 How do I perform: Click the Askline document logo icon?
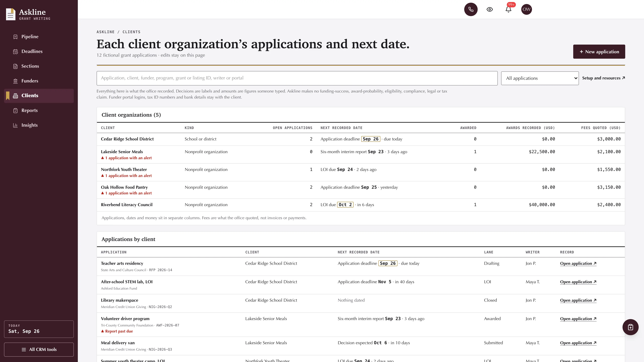coord(11,14)
